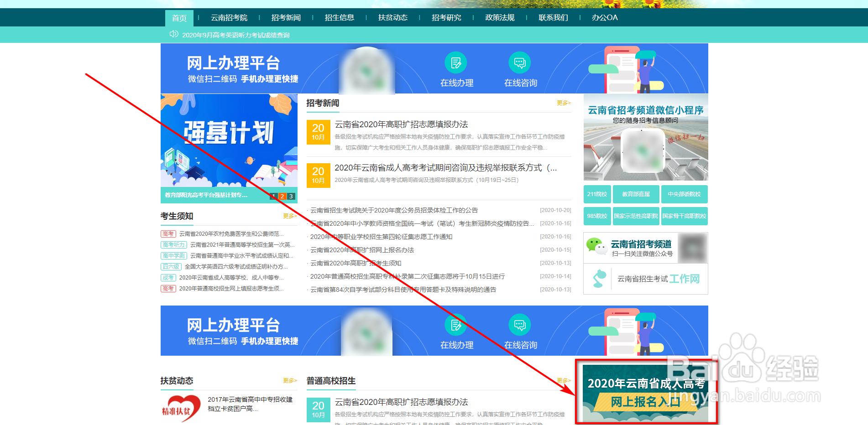The width and height of the screenshot is (868, 425).
Task: Open 云南普通高中学业水平考试成绩认定 notice
Action: 242,256
